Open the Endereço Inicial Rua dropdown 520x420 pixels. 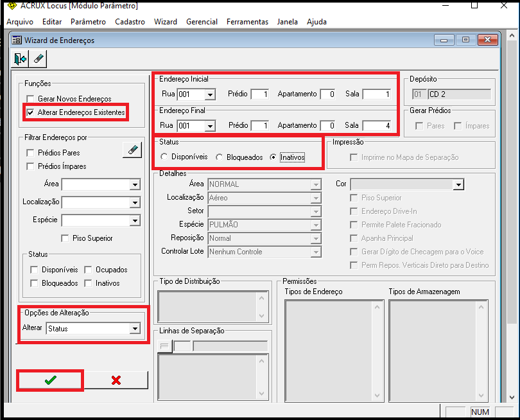210,94
